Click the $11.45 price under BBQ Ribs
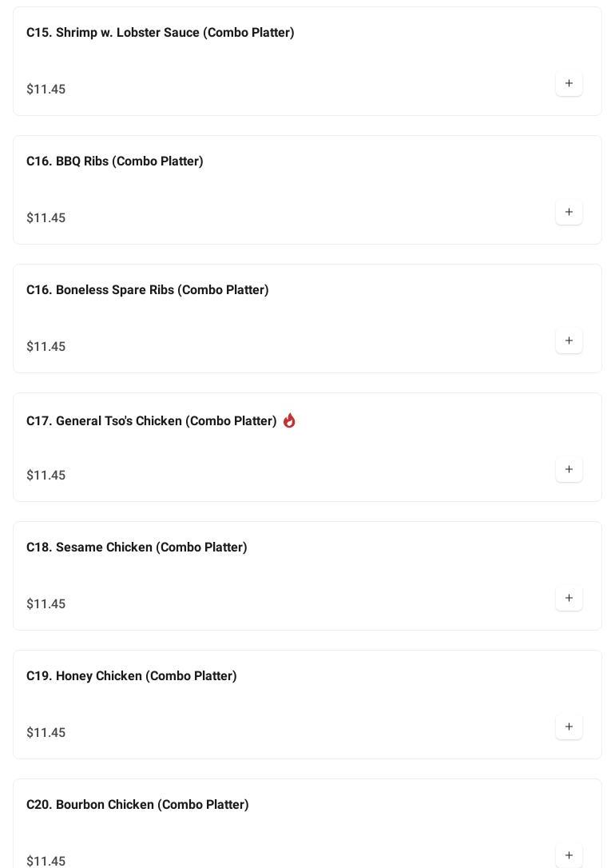 coord(46,218)
